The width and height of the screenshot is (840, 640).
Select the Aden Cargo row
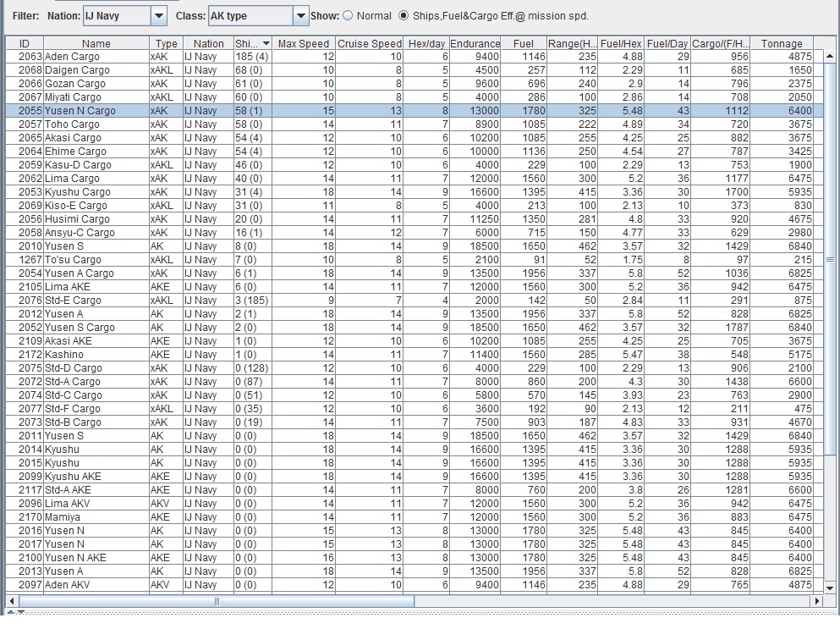415,56
